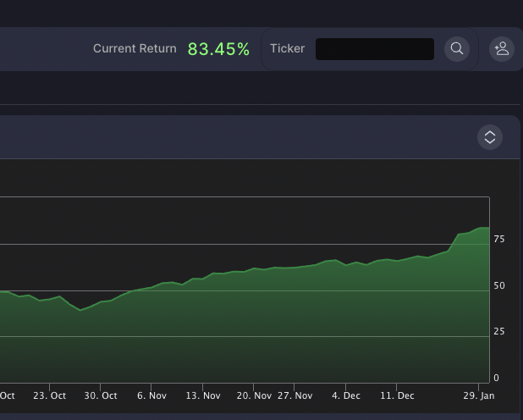Click the 83.45% current return value
This screenshot has width=523, height=420.
pos(218,49)
